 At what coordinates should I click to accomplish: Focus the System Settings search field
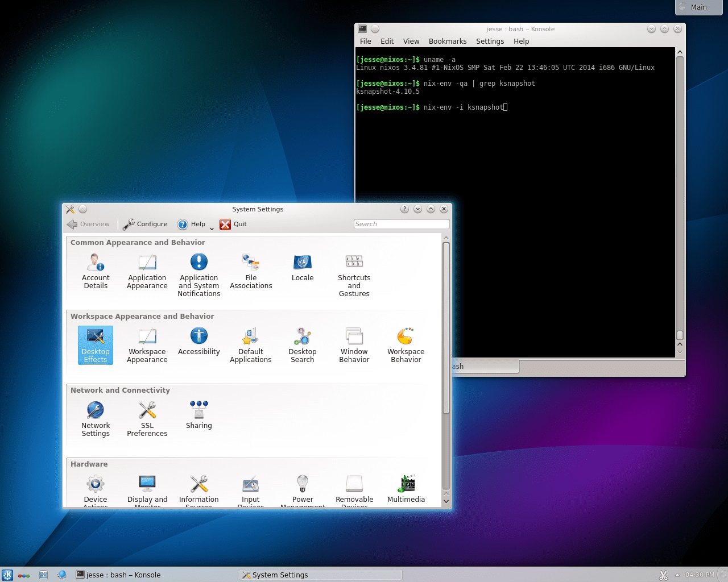tap(401, 224)
